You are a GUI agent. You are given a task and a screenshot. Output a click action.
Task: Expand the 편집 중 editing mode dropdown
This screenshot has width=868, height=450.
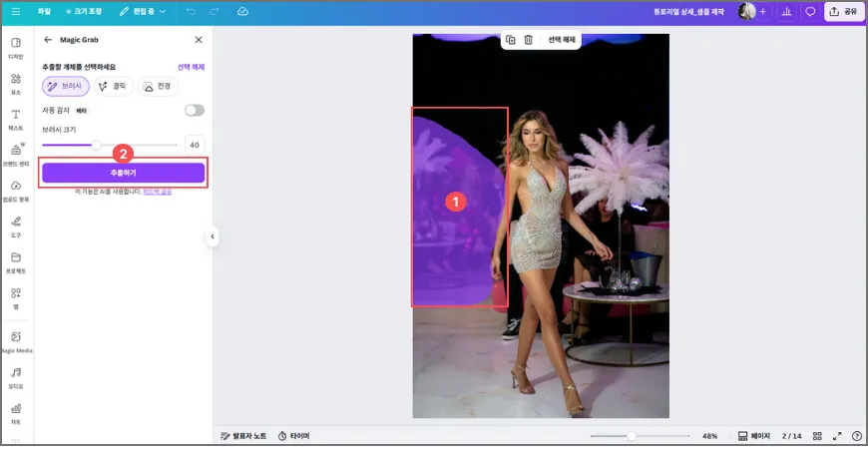click(143, 12)
